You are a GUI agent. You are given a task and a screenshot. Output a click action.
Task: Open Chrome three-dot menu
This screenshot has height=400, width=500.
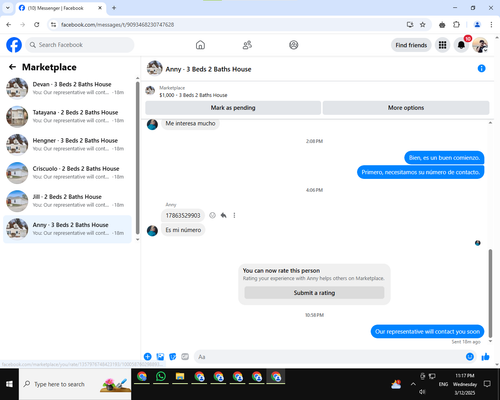tap(491, 25)
